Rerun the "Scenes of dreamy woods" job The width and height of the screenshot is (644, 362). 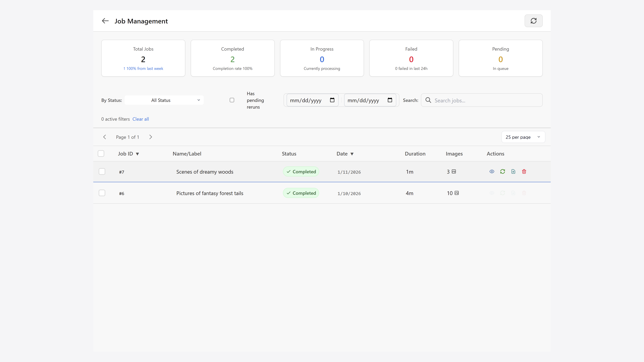(502, 171)
